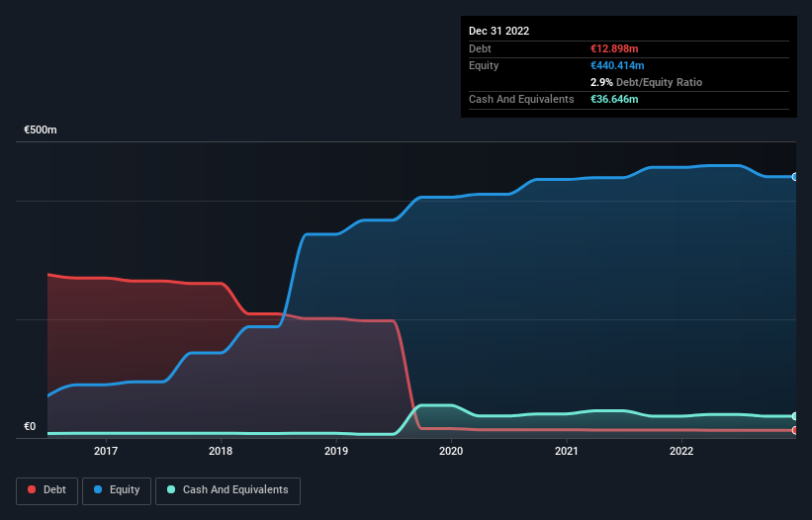Click the €0 y-axis label
The image size is (812, 520).
click(30, 426)
